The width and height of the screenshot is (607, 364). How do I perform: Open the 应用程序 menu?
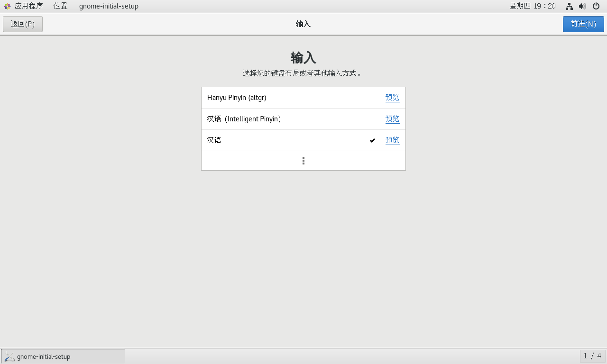coord(29,6)
